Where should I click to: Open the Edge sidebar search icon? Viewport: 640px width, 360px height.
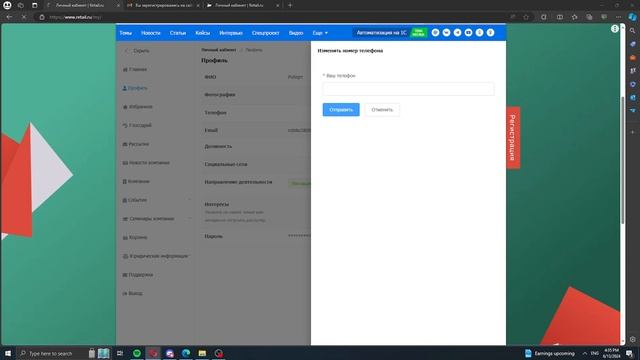[632, 31]
